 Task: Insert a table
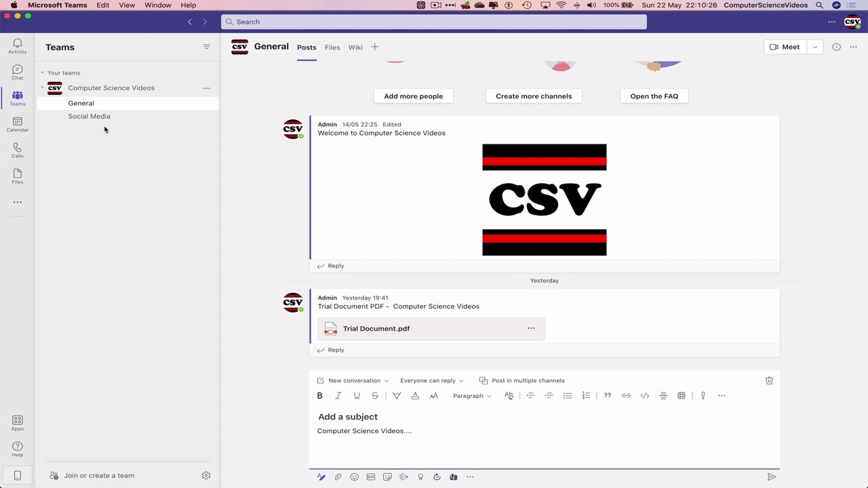[x=682, y=396]
